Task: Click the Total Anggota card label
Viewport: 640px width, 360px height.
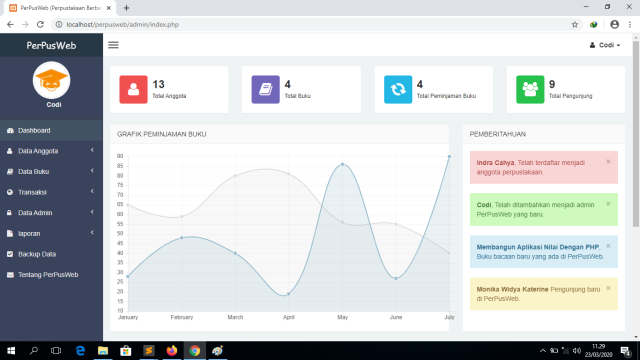Action: (169, 96)
